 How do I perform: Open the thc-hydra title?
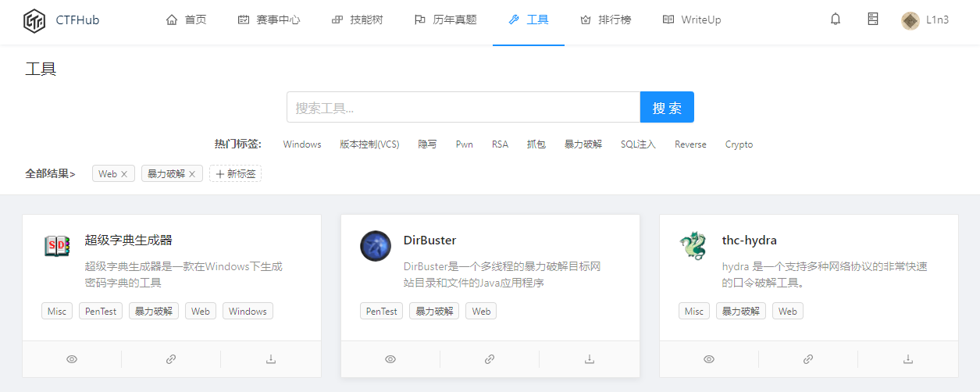coord(750,240)
